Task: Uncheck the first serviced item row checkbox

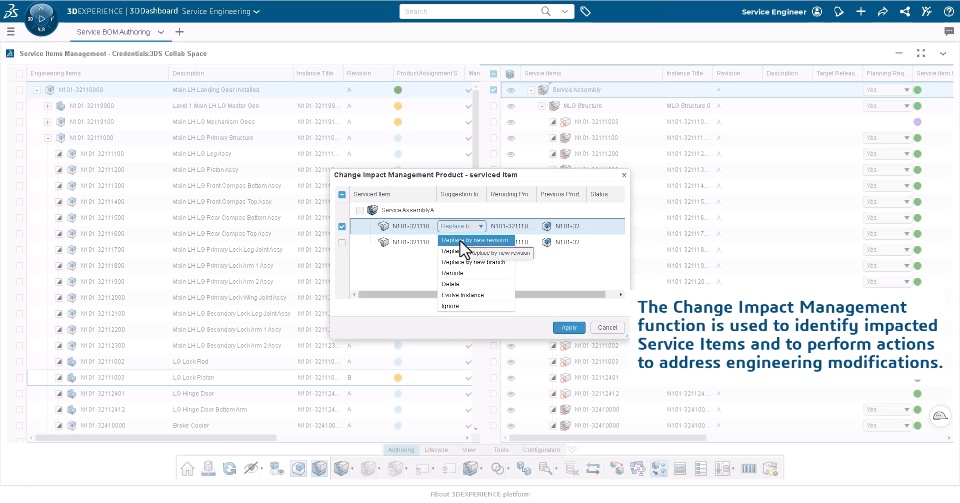Action: pyautogui.click(x=342, y=226)
